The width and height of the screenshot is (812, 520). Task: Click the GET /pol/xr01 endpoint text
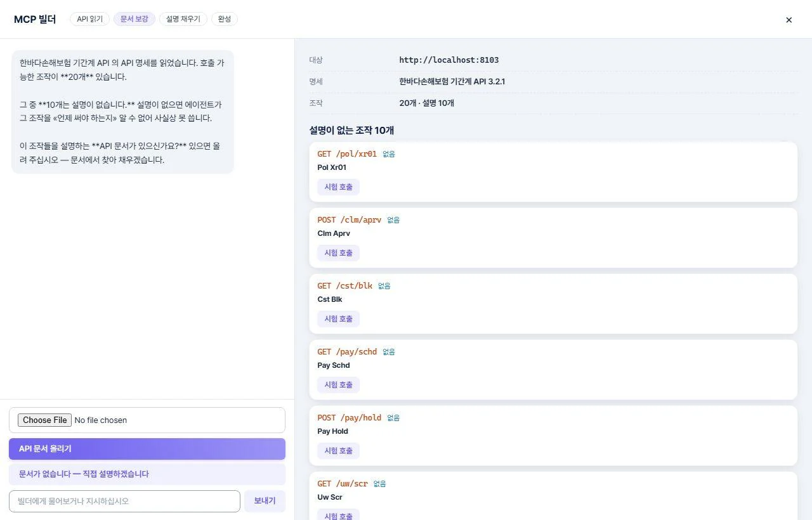click(347, 154)
